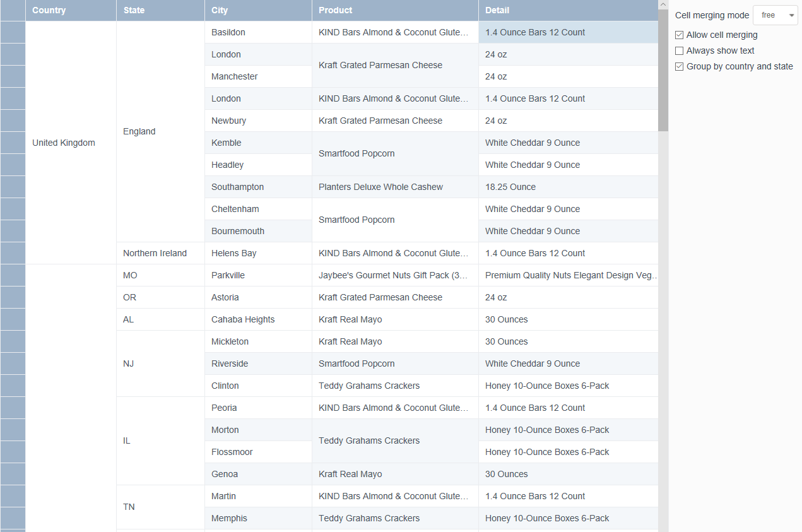The height and width of the screenshot is (532, 802).
Task: Click Kraft Real Mayo in the Genoa row
Action: 395,474
